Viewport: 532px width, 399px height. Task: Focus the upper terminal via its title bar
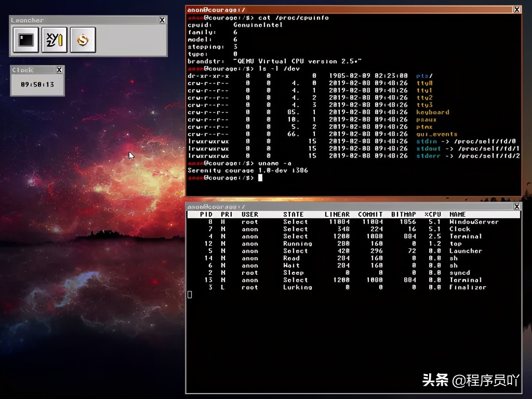tap(346, 9)
